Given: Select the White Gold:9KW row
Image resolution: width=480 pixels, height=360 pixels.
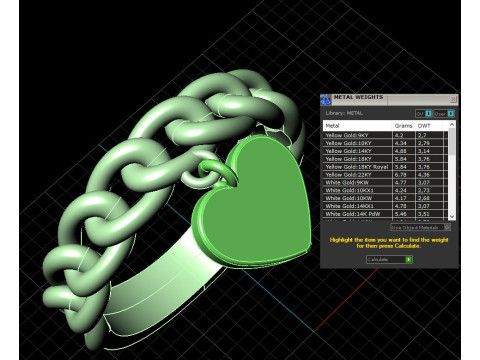Looking at the screenshot, I should point(385,182).
